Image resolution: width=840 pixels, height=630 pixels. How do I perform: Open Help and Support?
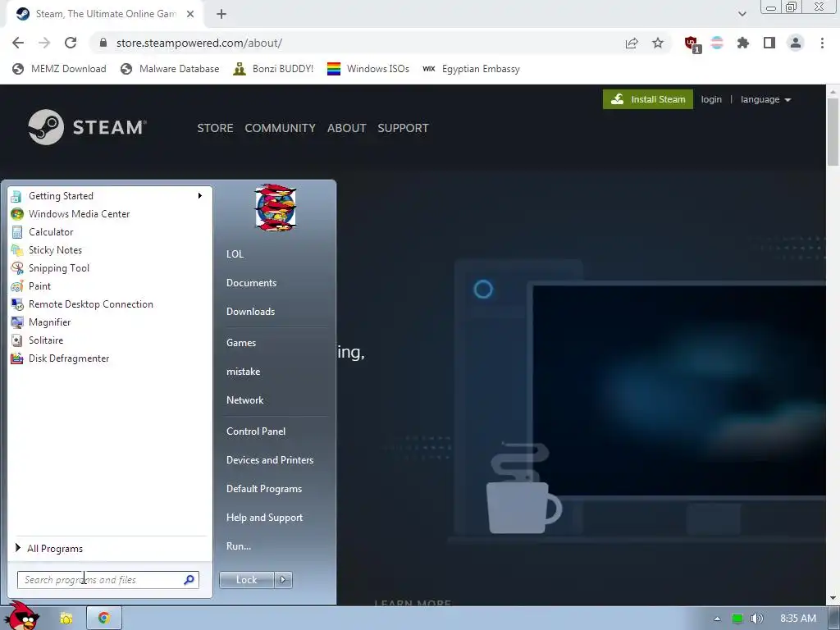[264, 518]
